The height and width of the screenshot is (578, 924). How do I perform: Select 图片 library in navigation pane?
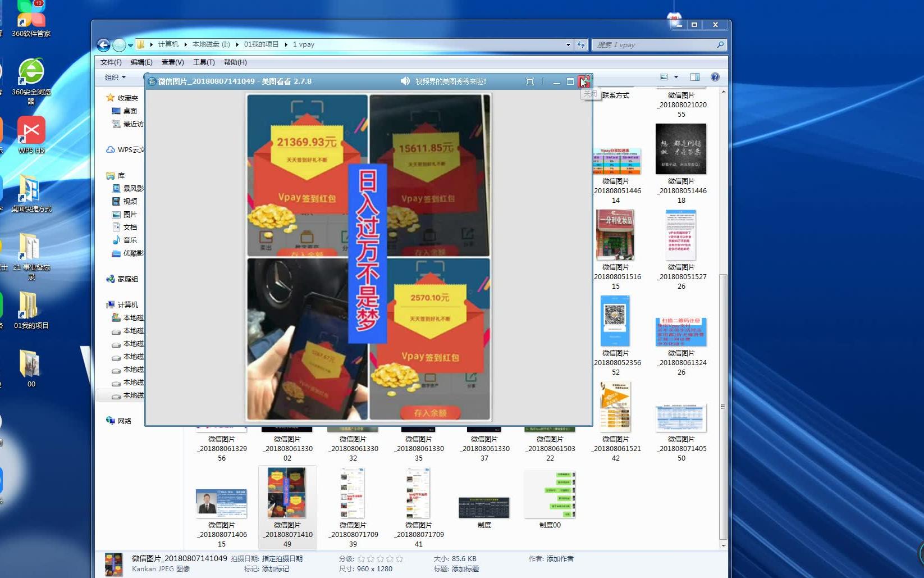(x=125, y=215)
